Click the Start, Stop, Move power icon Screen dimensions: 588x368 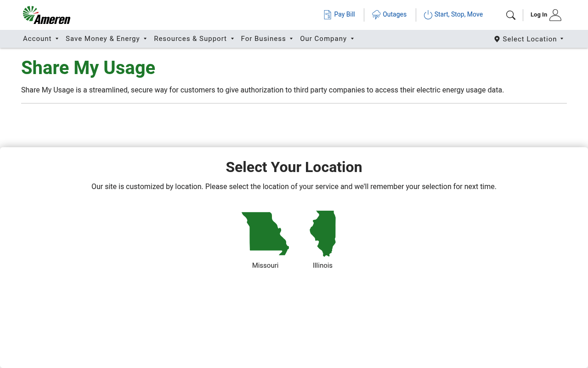(428, 15)
